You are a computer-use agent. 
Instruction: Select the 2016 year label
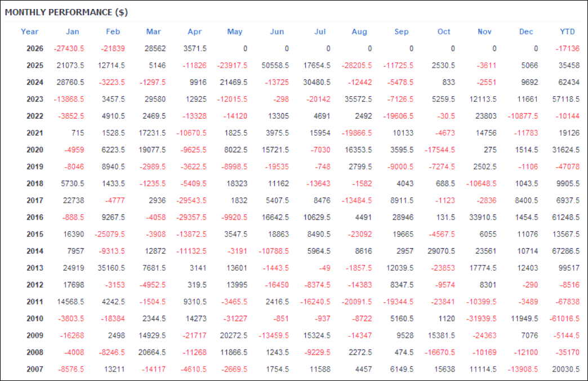tap(35, 217)
